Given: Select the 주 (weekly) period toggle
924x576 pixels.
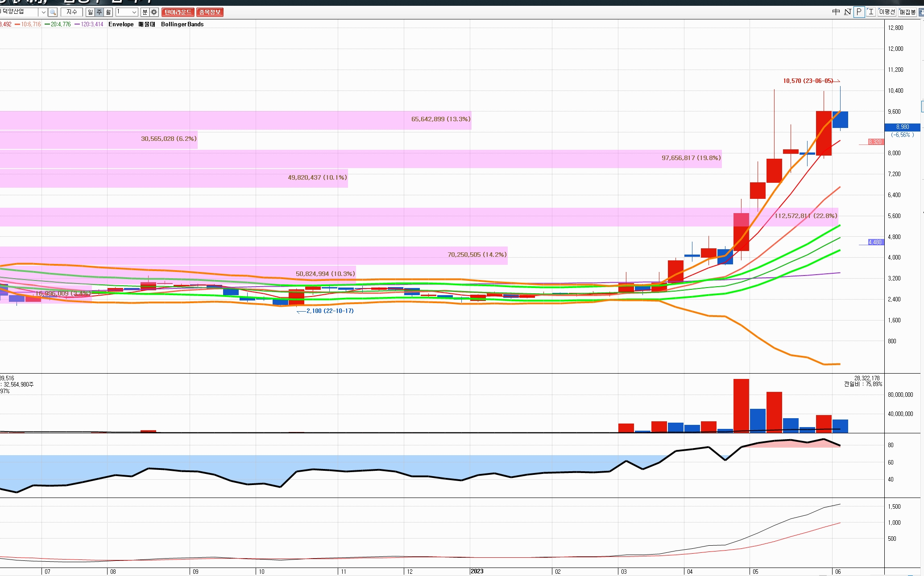Looking at the screenshot, I should pyautogui.click(x=99, y=12).
